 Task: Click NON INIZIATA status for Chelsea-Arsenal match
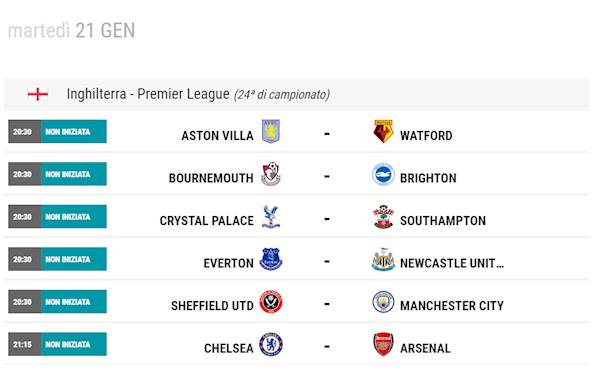(73, 344)
